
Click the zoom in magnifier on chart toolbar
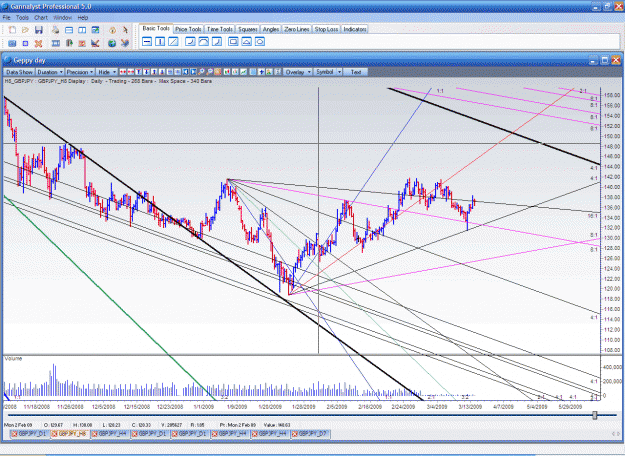point(201,72)
